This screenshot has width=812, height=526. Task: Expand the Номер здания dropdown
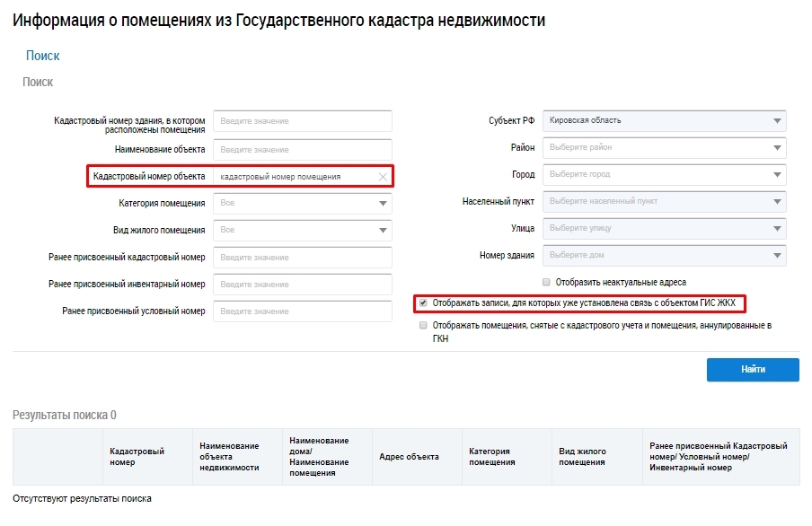(x=664, y=256)
